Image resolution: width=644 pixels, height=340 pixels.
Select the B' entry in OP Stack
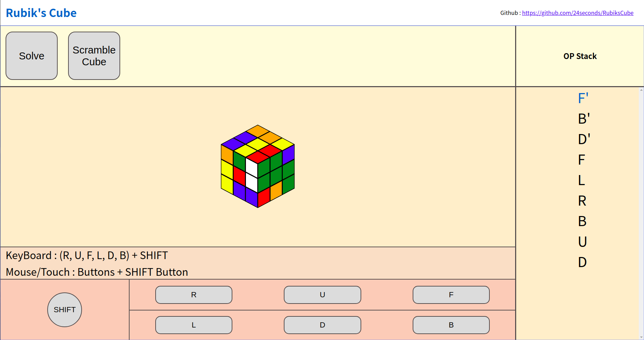point(584,119)
